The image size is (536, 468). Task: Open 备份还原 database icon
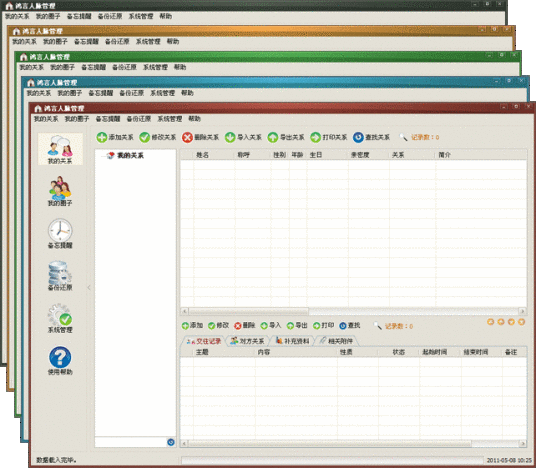coord(60,276)
